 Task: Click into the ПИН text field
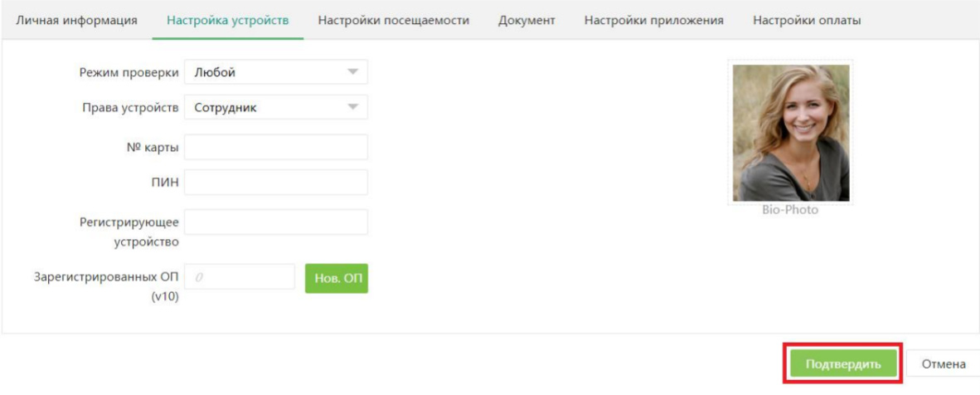click(275, 183)
